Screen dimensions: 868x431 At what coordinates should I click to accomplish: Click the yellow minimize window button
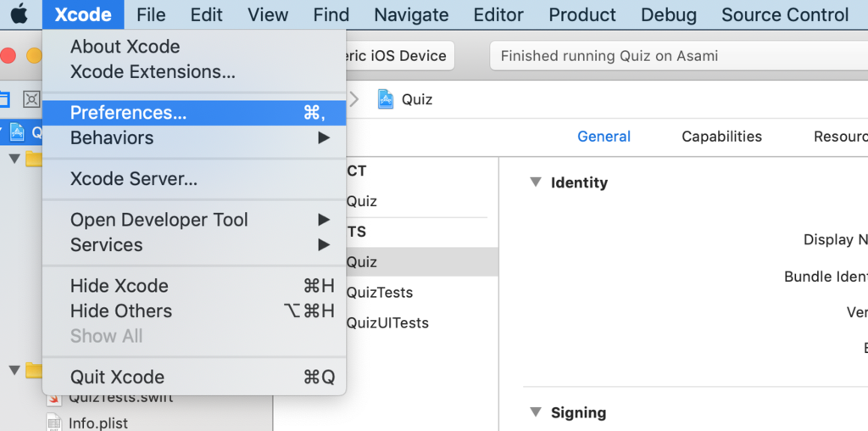(34, 56)
